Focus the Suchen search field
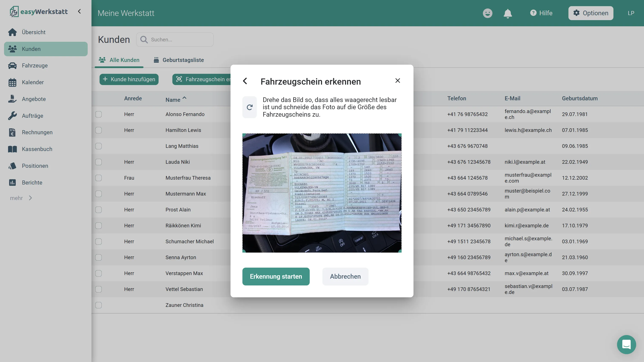This screenshot has width=644, height=362. (x=175, y=39)
